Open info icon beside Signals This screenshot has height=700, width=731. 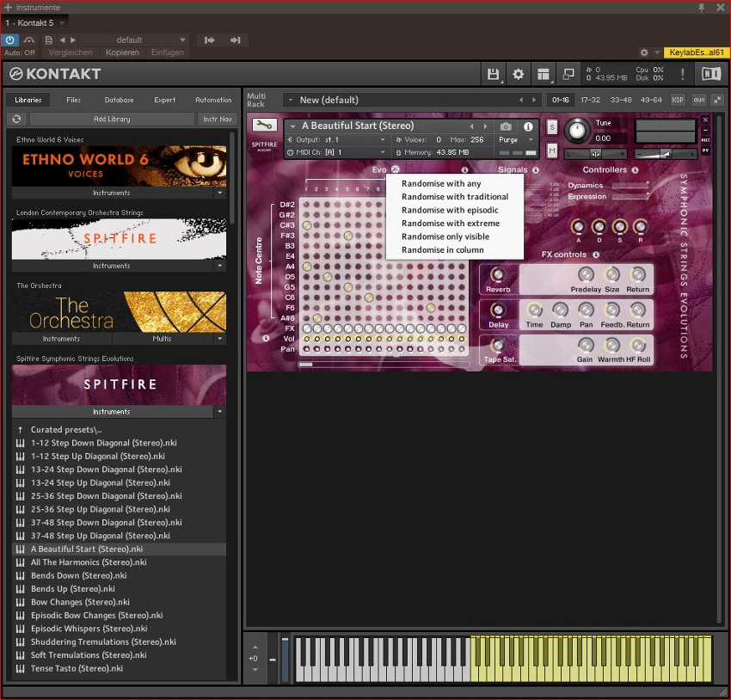coord(536,170)
